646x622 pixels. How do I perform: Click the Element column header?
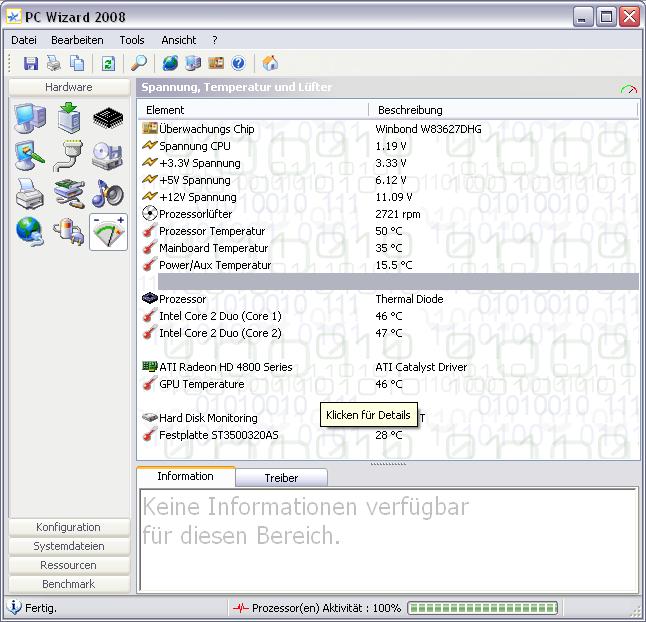tap(253, 110)
